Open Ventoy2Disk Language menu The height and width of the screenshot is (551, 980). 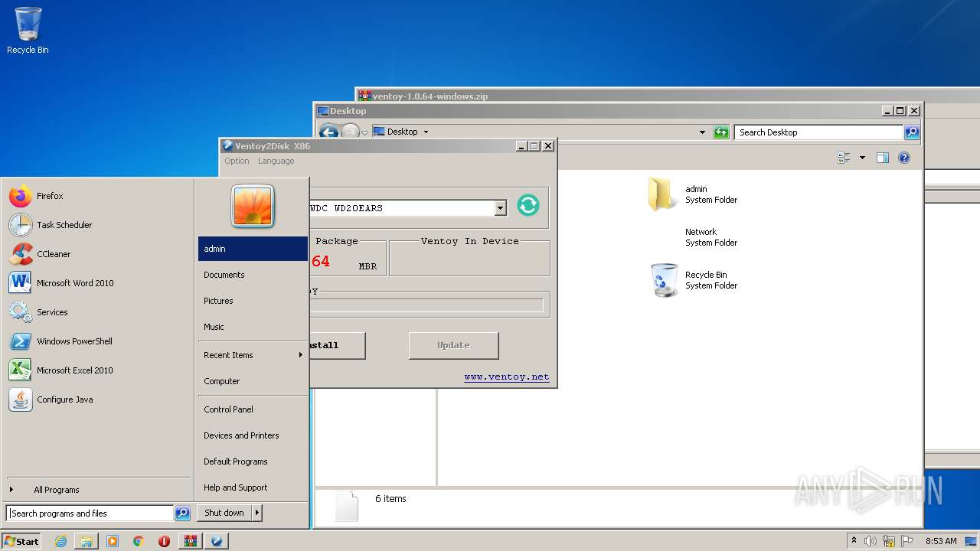(276, 161)
